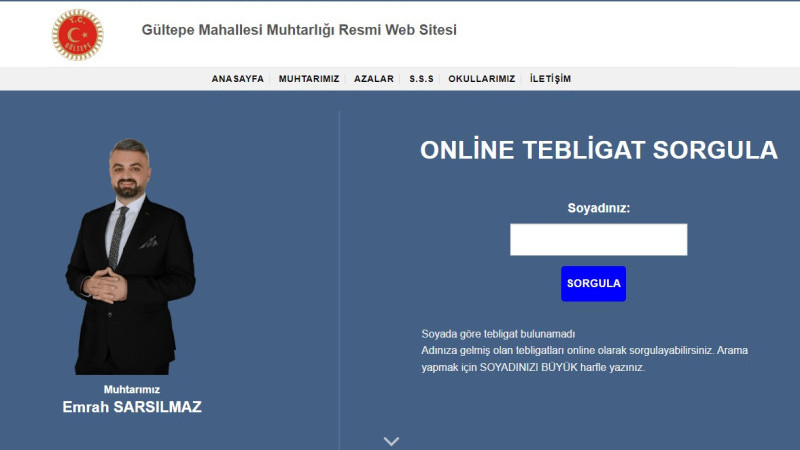Open the AZALAR menu item
The image size is (800, 450).
tap(373, 79)
